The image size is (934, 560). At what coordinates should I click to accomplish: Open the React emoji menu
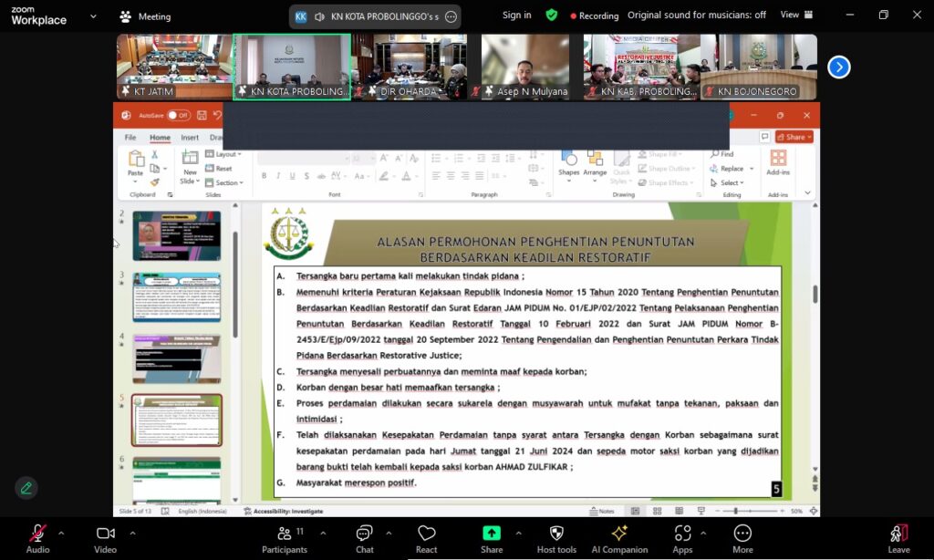click(x=427, y=534)
